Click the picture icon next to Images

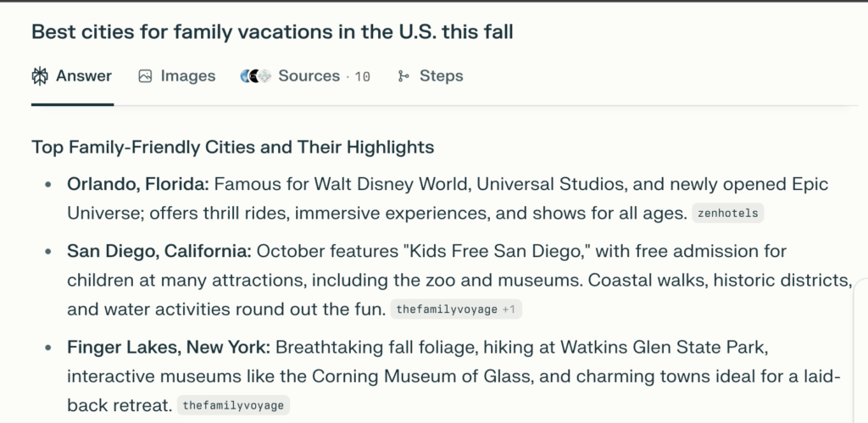(x=145, y=76)
